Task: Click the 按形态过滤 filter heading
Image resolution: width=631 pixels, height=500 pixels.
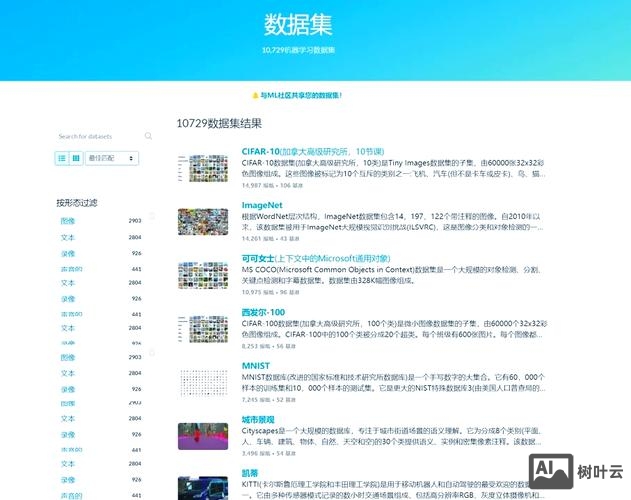Action: point(77,203)
